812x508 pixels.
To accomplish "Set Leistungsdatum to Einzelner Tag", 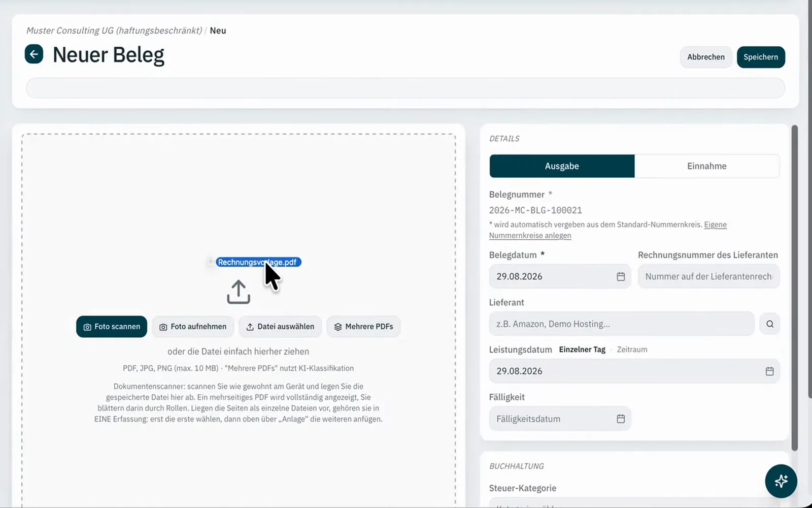I will [x=582, y=350].
